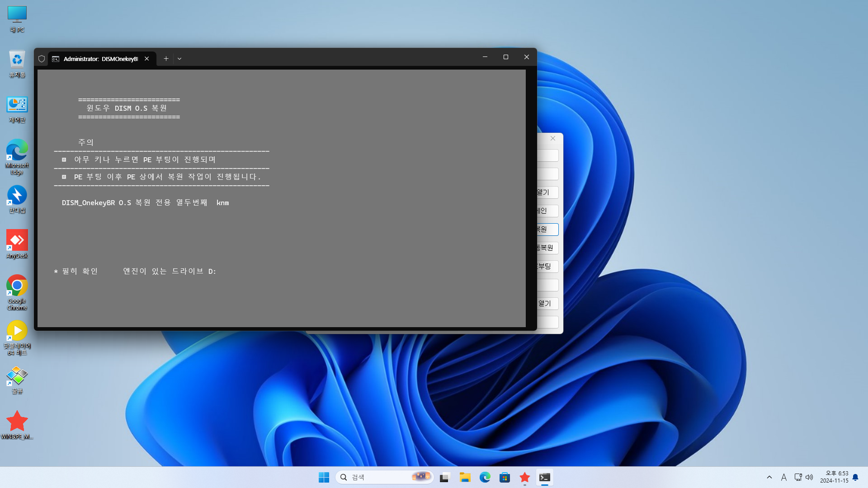Click the Terminal icon in the taskbar
Image resolution: width=868 pixels, height=488 pixels.
pos(545,477)
